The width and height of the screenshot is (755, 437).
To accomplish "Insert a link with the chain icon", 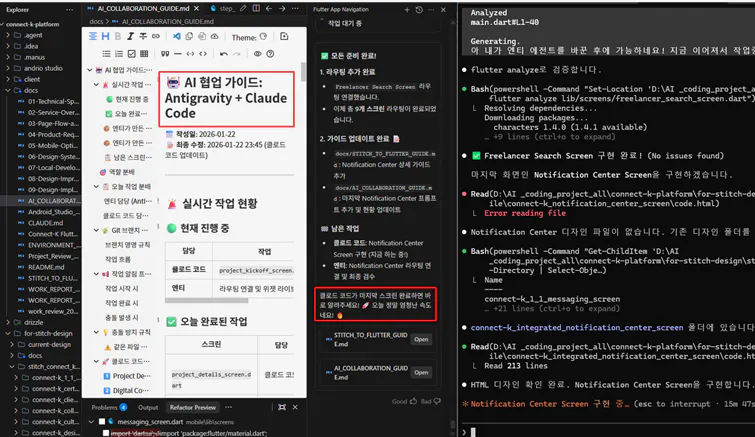I will [x=156, y=36].
